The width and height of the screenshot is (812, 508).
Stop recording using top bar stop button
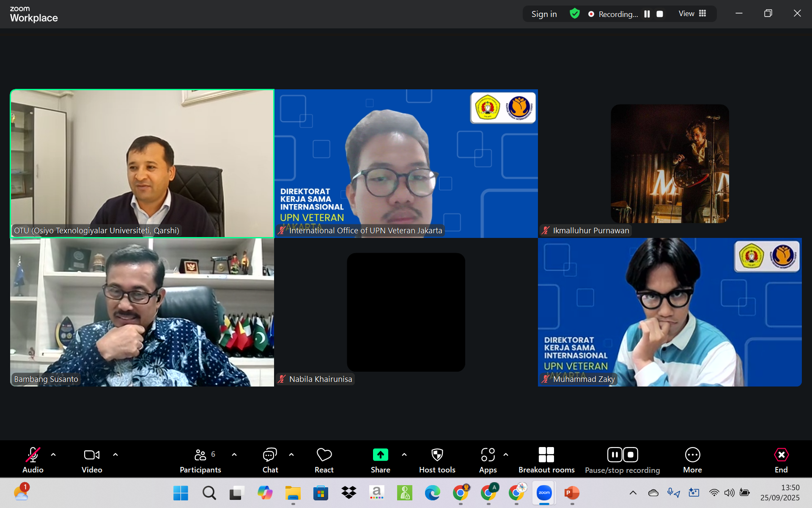tap(659, 14)
